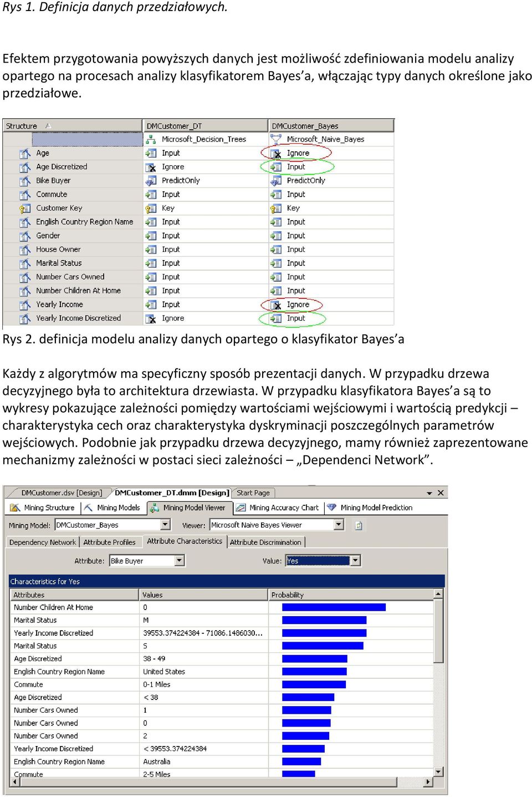Click the Key icon in DMCustomer_Bayes column
Image resolution: width=532 pixels, height=797 pixels.
[x=276, y=209]
